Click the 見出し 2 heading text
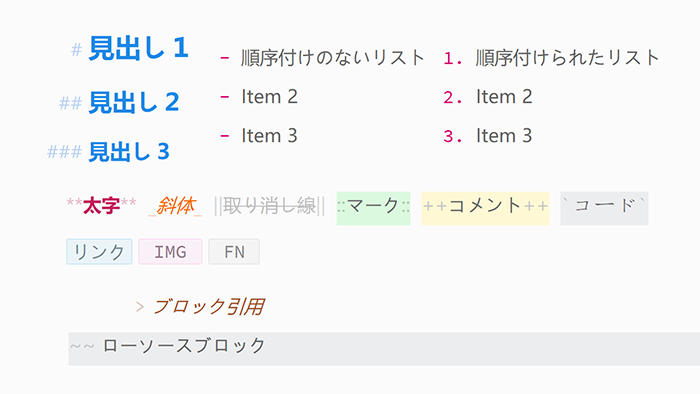700x394 pixels. tap(133, 102)
